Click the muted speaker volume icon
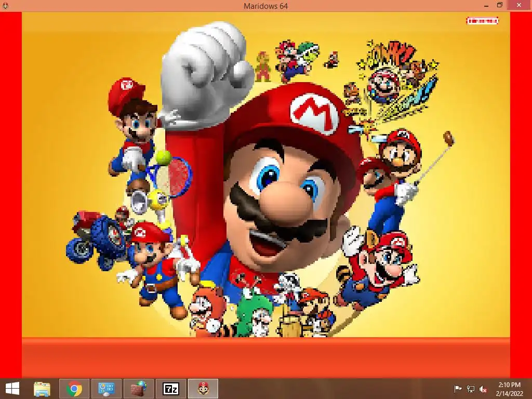Viewport: 532px width, 399px height. tap(483, 389)
